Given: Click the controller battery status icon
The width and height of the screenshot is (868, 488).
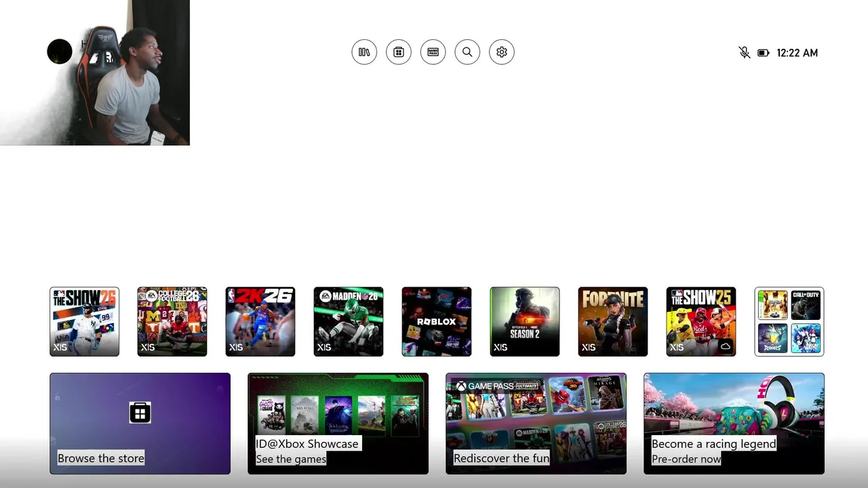Looking at the screenshot, I should pos(764,53).
